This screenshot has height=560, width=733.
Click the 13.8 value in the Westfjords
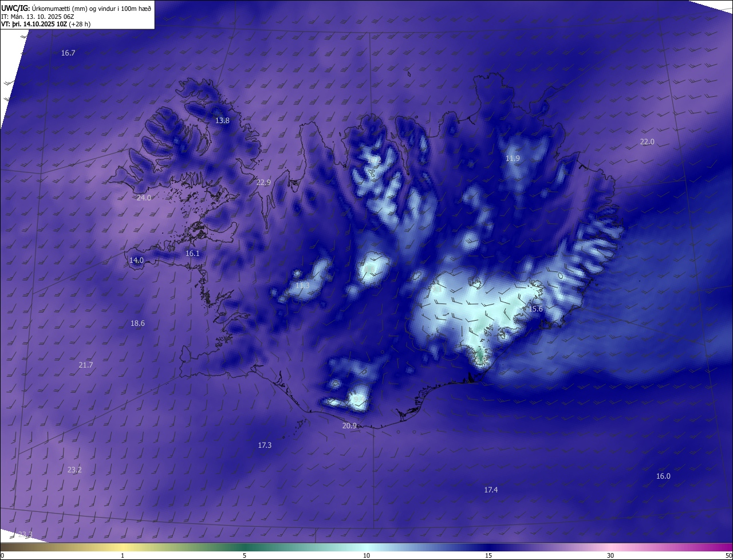(x=222, y=121)
